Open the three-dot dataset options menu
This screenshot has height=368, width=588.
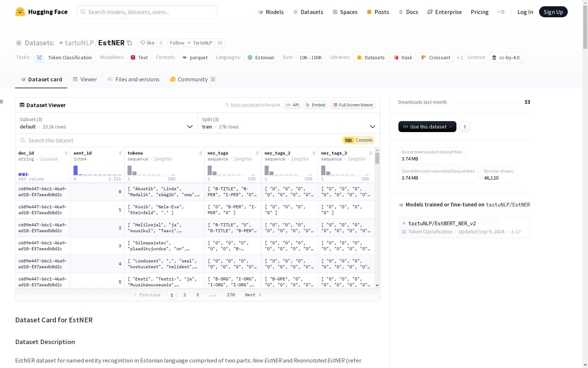point(465,127)
